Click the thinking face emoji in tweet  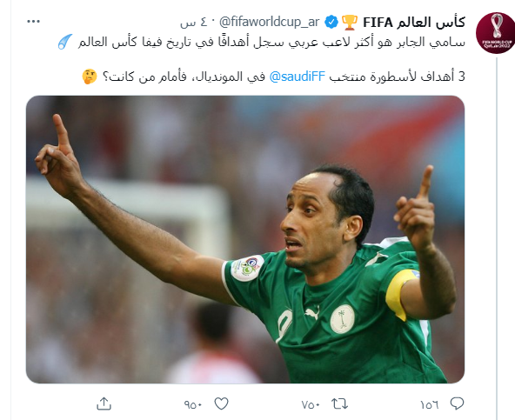(90, 77)
